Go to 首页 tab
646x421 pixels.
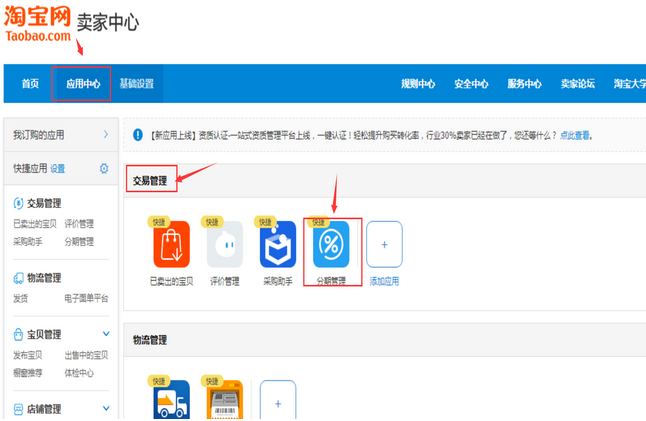pos(30,84)
